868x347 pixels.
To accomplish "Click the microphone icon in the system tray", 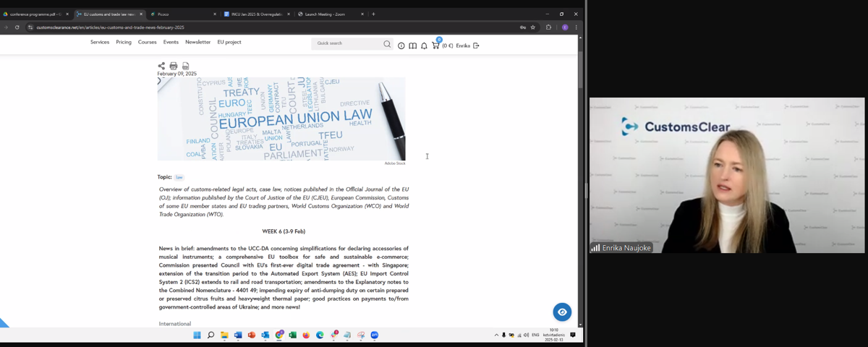I will (504, 335).
